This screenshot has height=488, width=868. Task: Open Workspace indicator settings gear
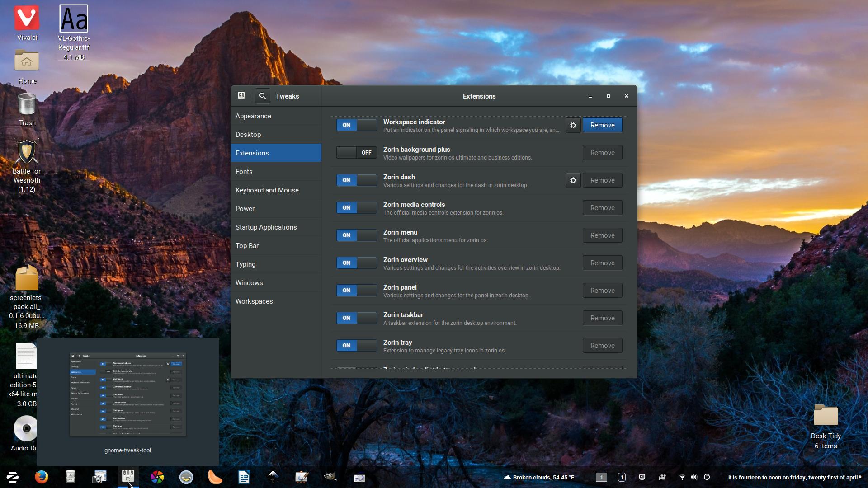pyautogui.click(x=572, y=125)
